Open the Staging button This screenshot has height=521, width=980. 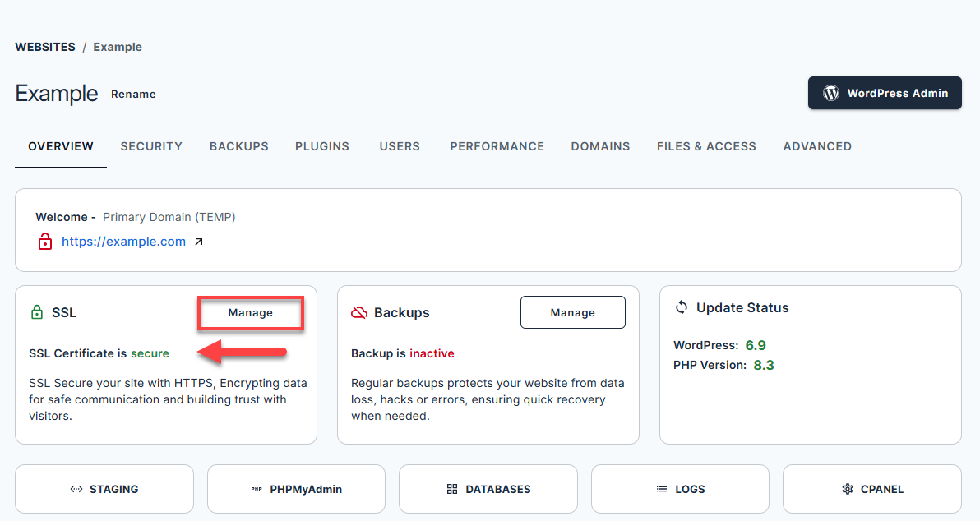pyautogui.click(x=104, y=489)
